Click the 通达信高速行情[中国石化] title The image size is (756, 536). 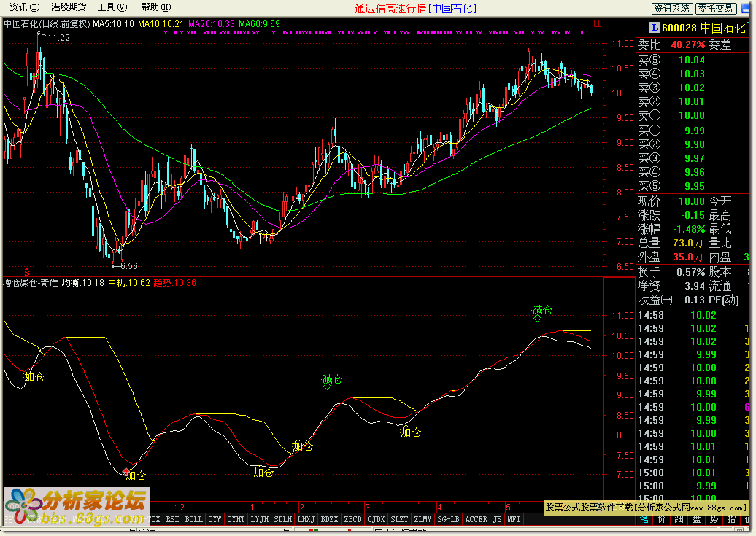[416, 8]
